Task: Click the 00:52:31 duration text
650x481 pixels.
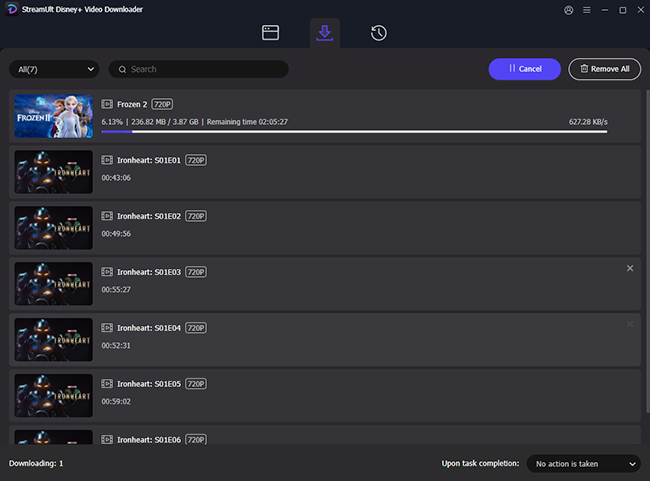Action: (x=116, y=345)
